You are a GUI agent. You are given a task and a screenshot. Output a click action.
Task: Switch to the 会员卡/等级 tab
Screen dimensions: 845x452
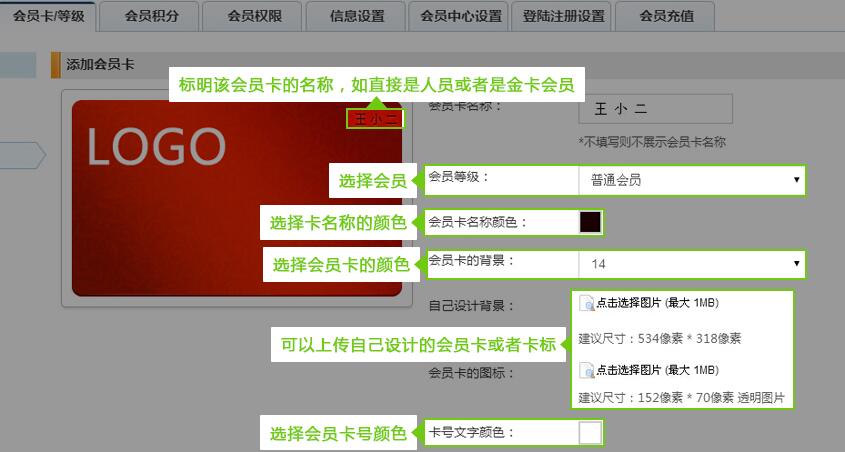pyautogui.click(x=49, y=16)
